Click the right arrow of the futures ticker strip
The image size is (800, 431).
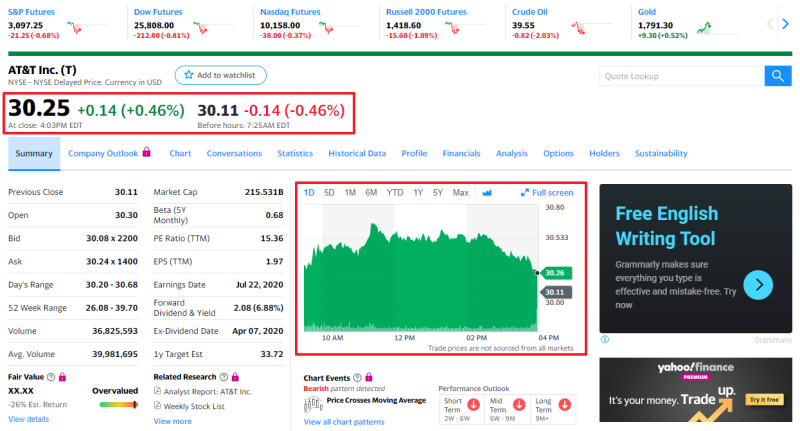(x=786, y=23)
